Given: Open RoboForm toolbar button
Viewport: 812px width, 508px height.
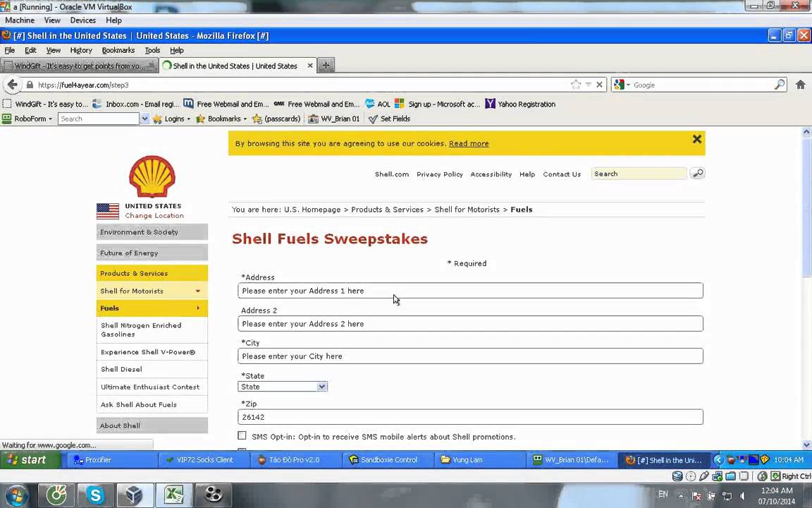Looking at the screenshot, I should (27, 119).
